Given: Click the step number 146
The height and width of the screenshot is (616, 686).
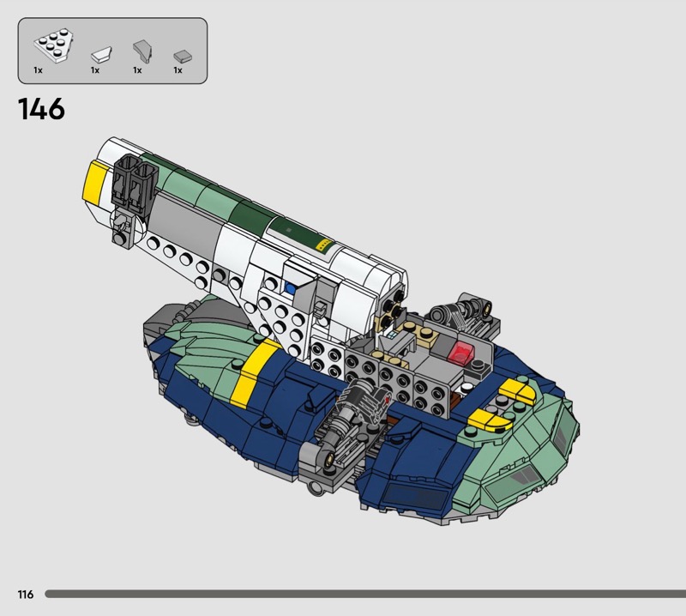Looking at the screenshot, I should tap(40, 110).
